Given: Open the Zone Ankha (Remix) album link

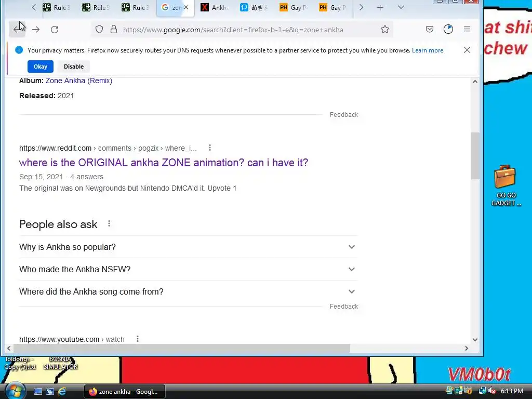Looking at the screenshot, I should 79,81.
